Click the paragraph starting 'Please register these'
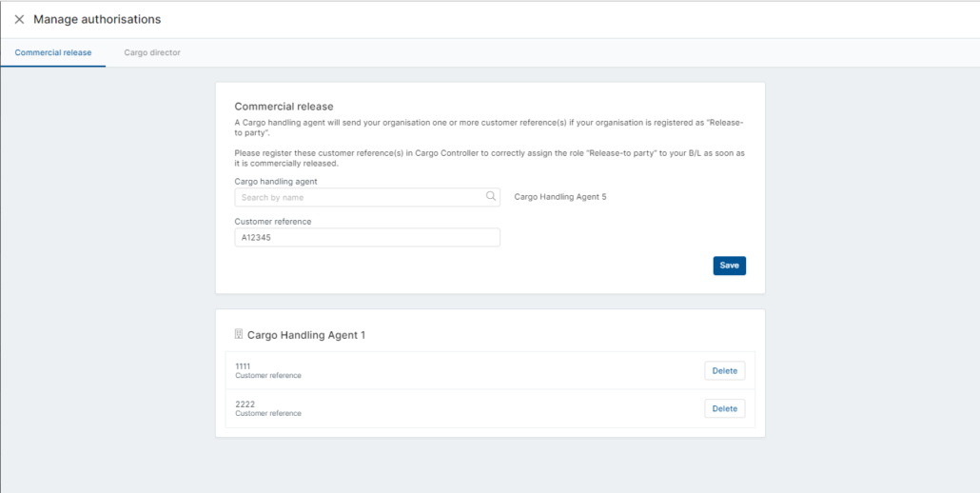Image resolution: width=980 pixels, height=493 pixels. [489, 158]
